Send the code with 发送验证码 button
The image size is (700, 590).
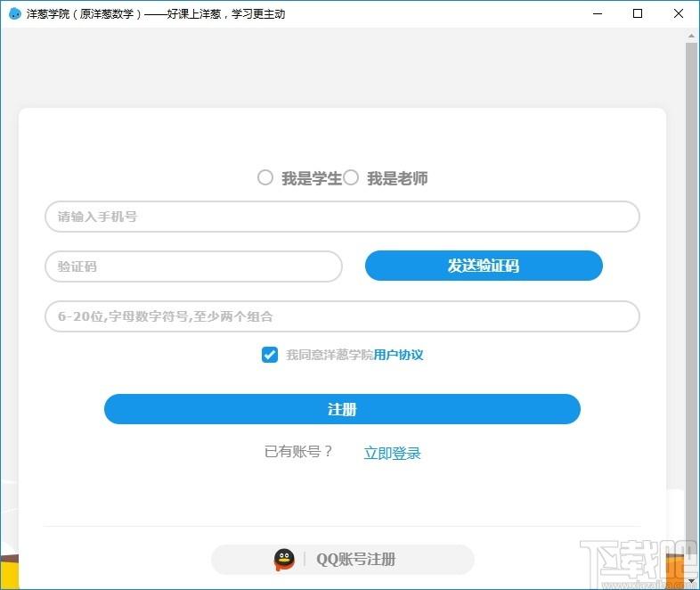pos(484,266)
